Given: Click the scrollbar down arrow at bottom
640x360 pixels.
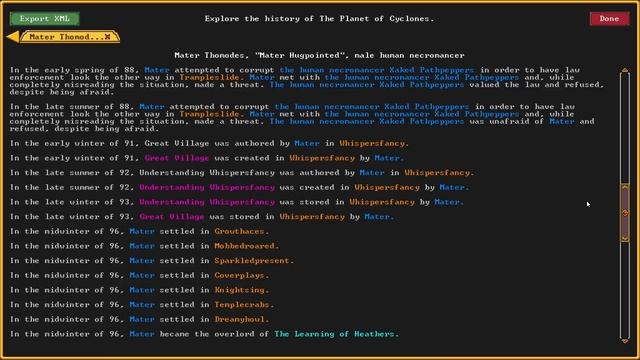Looking at the screenshot, I should (x=625, y=340).
